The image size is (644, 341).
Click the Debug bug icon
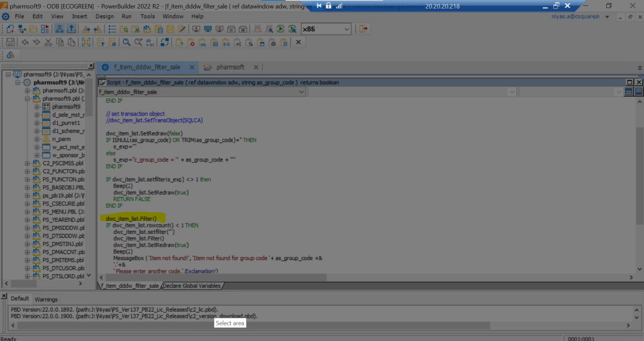pyautogui.click(x=257, y=29)
